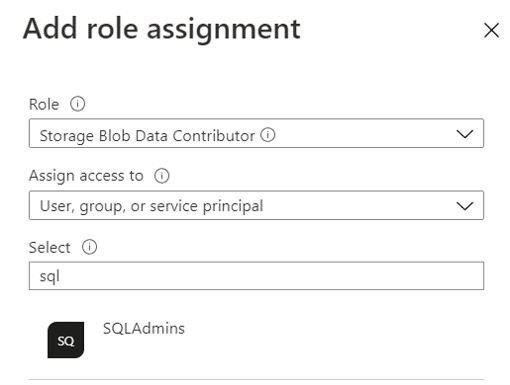The height and width of the screenshot is (385, 510).
Task: Click the Storage Blob Data Contributor text
Action: click(147, 136)
